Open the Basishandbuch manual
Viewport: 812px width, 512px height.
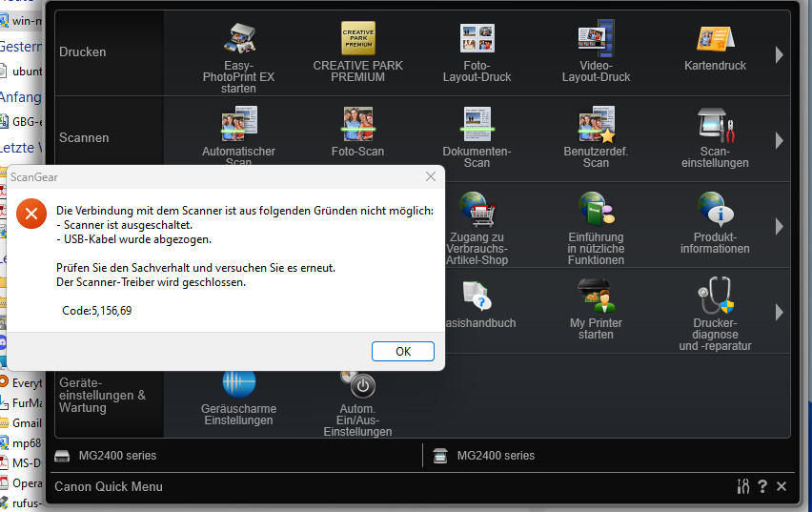point(480,304)
